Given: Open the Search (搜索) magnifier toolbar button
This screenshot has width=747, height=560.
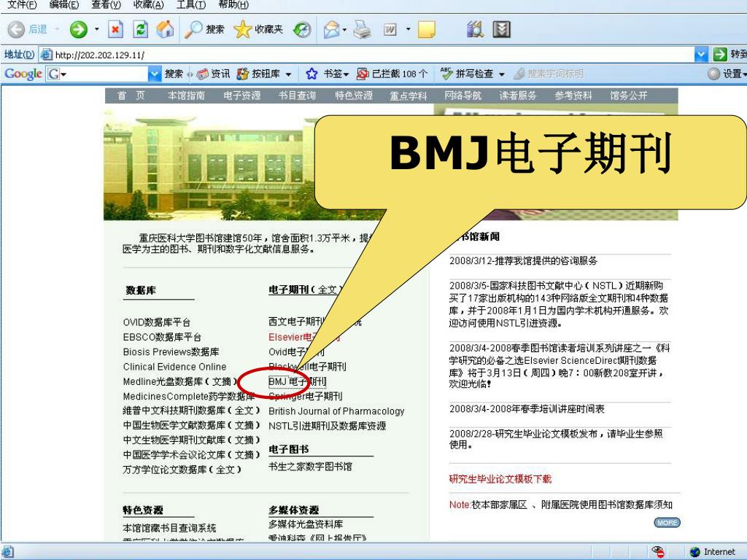Looking at the screenshot, I should (x=204, y=29).
